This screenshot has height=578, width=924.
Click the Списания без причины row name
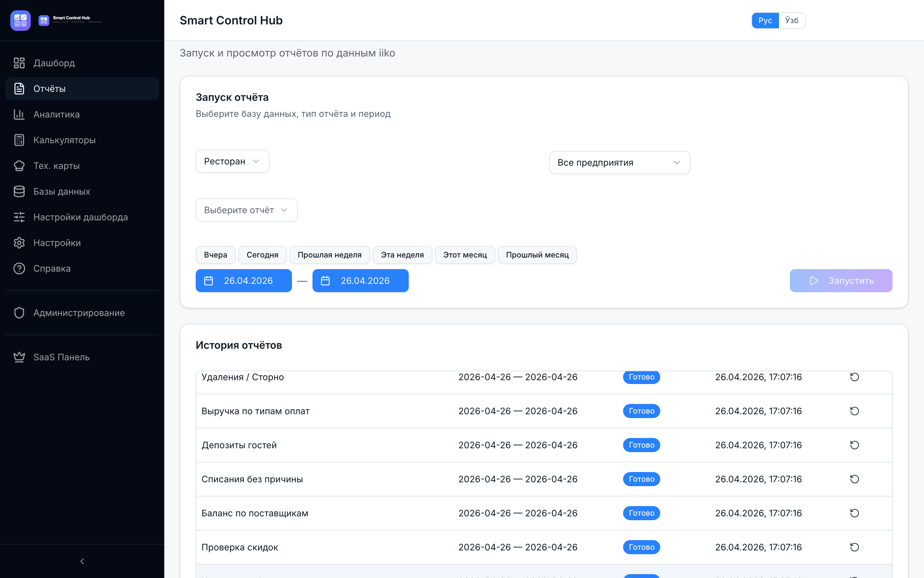[252, 479]
